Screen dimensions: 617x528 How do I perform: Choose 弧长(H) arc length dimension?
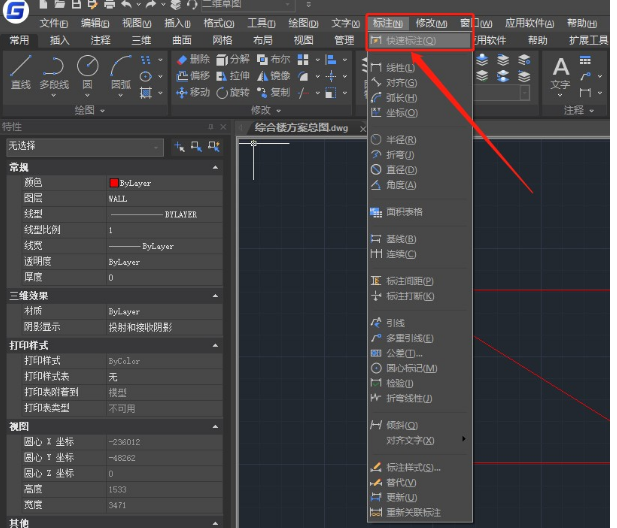tap(419, 98)
